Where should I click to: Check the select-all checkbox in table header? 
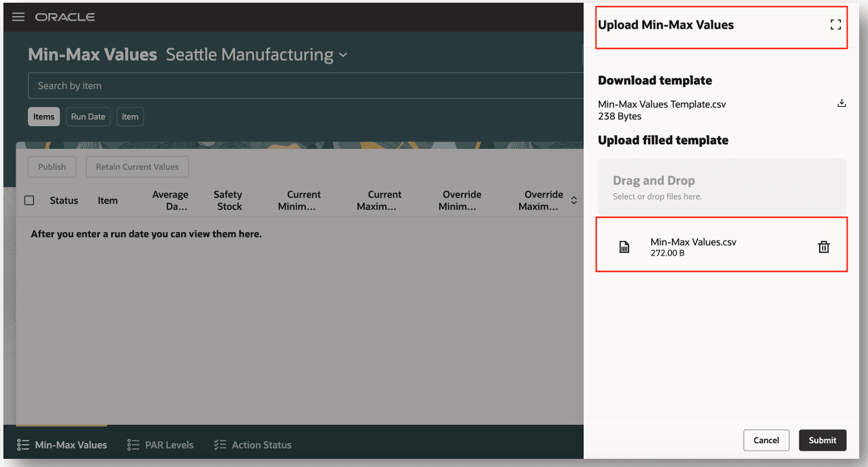[29, 200]
